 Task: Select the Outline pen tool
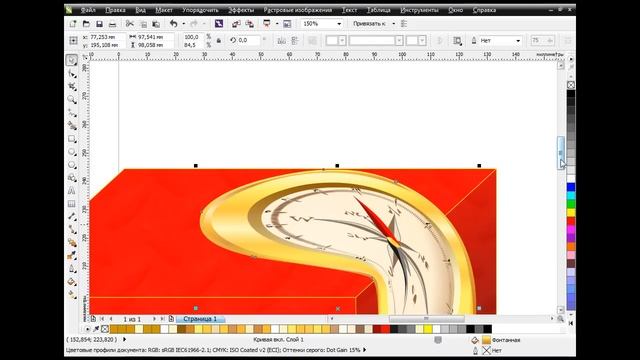(x=72, y=269)
